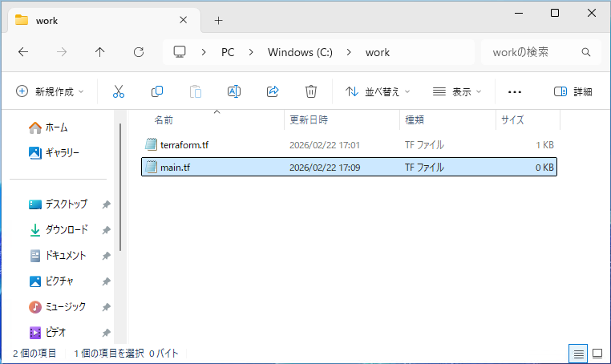Viewport: 611px width, 364px height.
Task: Click the Share icon in toolbar
Action: [273, 91]
